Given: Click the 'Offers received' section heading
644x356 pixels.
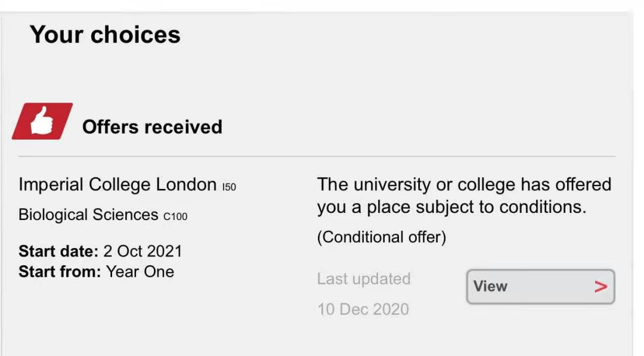Looking at the screenshot, I should (x=153, y=127).
